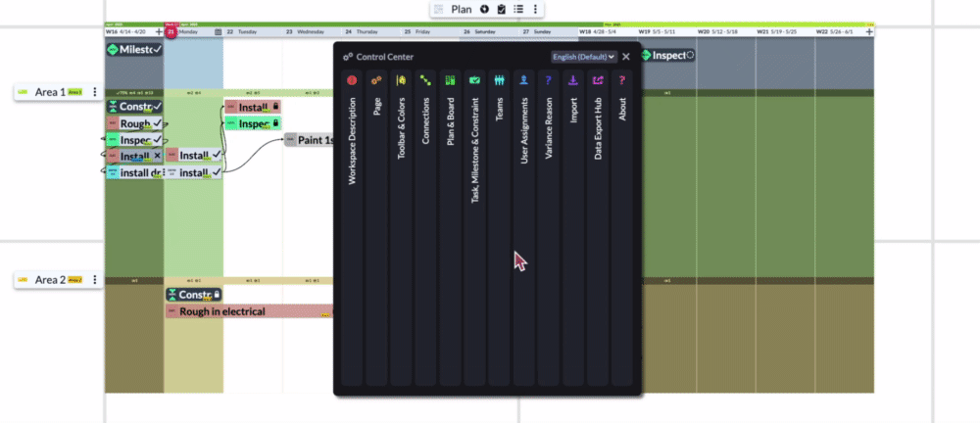
Task: Open the Area 1 kebab menu
Action: pyautogui.click(x=94, y=92)
